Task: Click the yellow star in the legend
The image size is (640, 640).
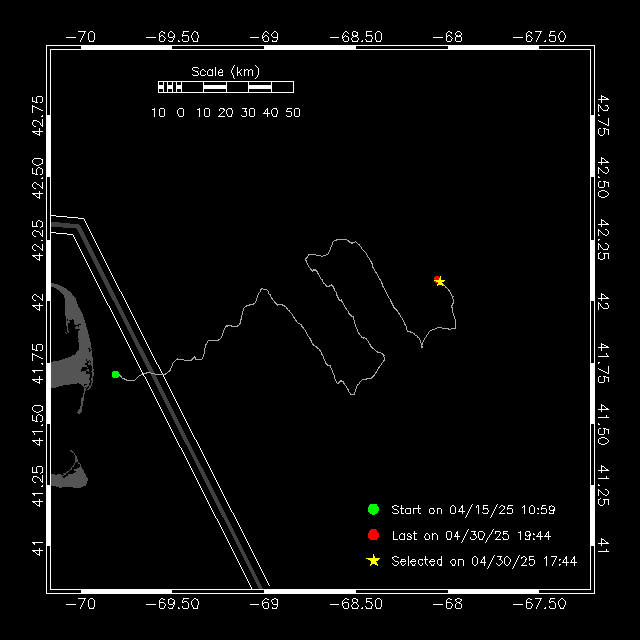Action: click(x=373, y=561)
